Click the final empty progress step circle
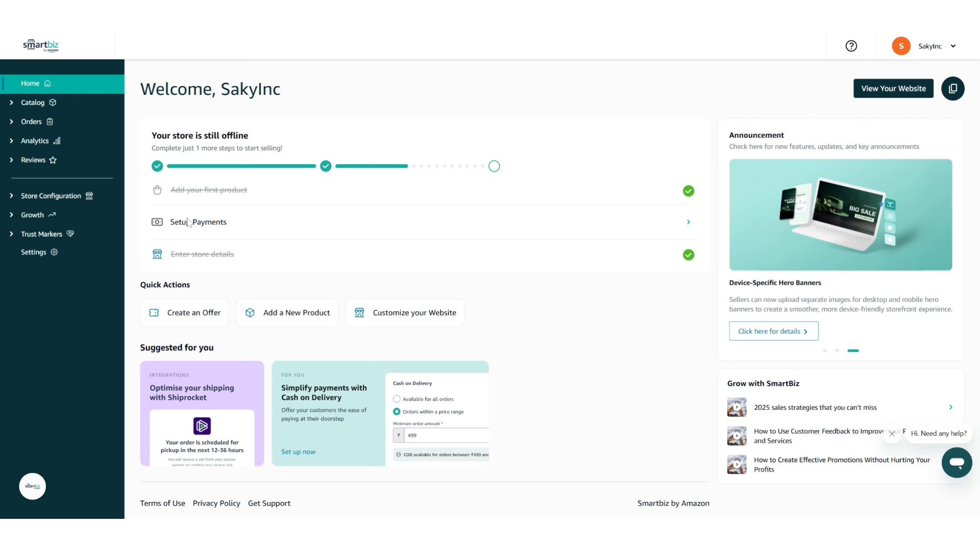This screenshot has height=551, width=980. pos(494,166)
